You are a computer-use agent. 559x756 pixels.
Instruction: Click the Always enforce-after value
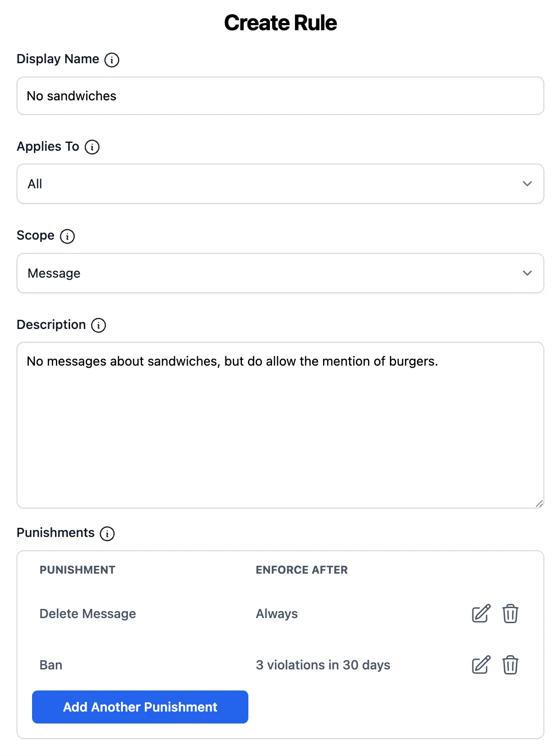277,614
